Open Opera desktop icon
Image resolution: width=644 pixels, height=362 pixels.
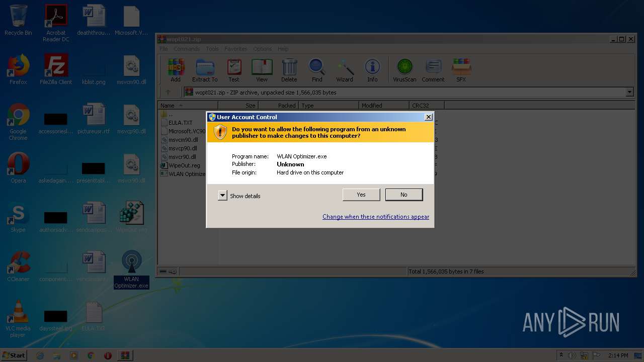coord(18,168)
